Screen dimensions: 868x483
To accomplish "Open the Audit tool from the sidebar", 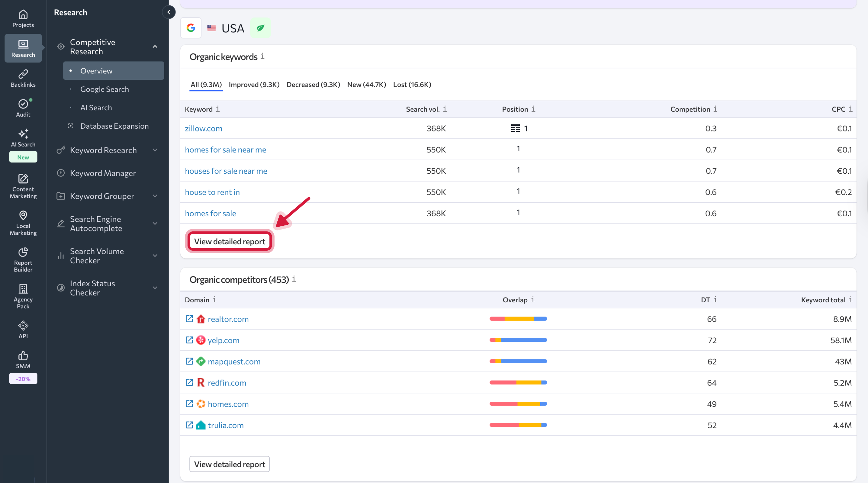I will pyautogui.click(x=23, y=107).
